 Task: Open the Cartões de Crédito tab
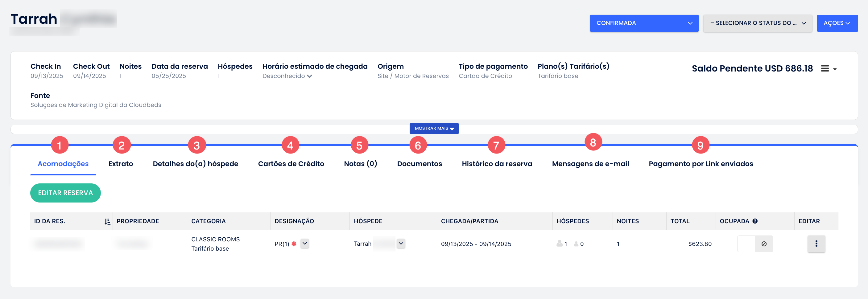291,164
